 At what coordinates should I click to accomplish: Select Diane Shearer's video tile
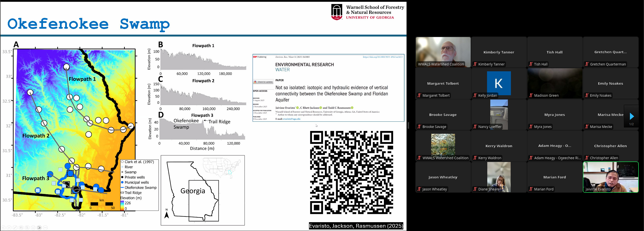click(x=499, y=177)
